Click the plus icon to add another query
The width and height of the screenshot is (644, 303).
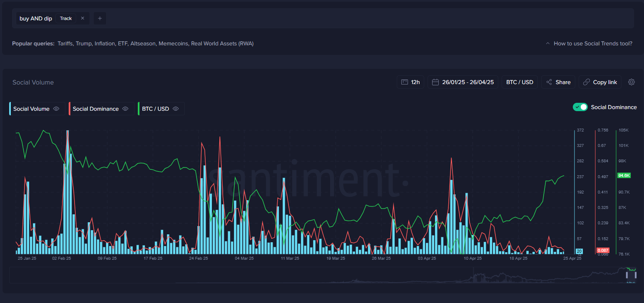[x=99, y=18]
